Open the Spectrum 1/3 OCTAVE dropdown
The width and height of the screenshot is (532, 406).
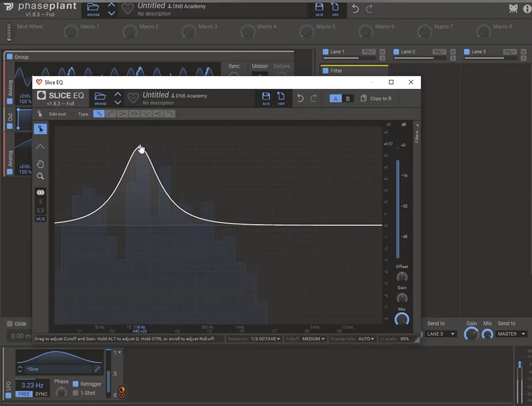(x=265, y=339)
